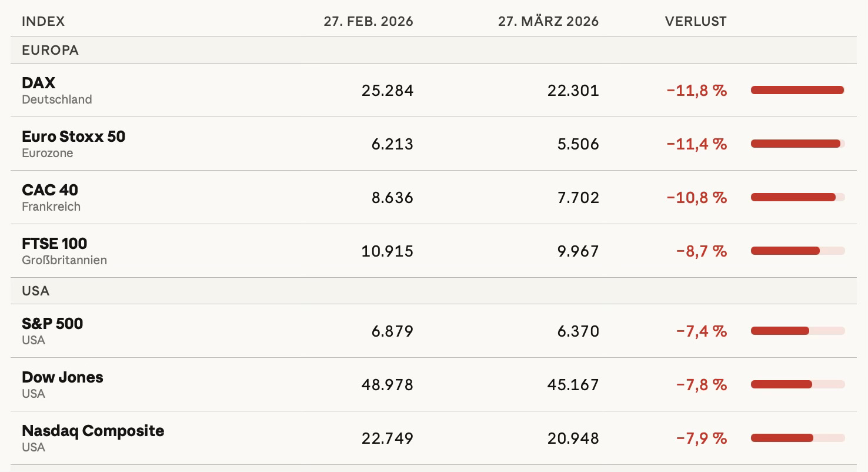Click the Dow Jones index name
This screenshot has width=868, height=472.
coord(62,377)
